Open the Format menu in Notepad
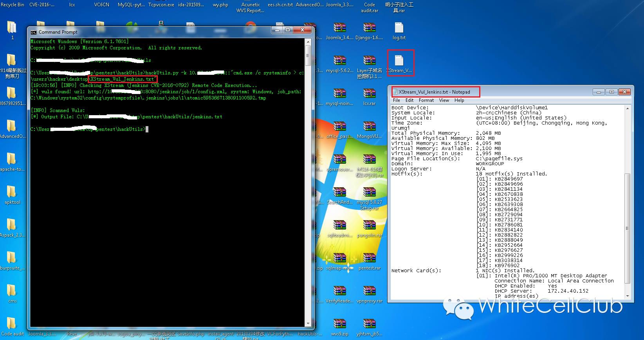Viewport: 644px width, 340px height. click(426, 100)
